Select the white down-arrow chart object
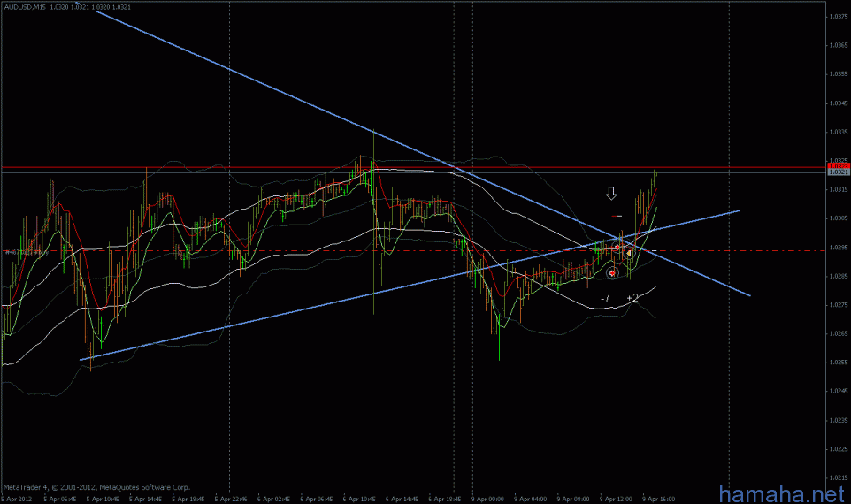The height and width of the screenshot is (504, 851). pyautogui.click(x=611, y=194)
